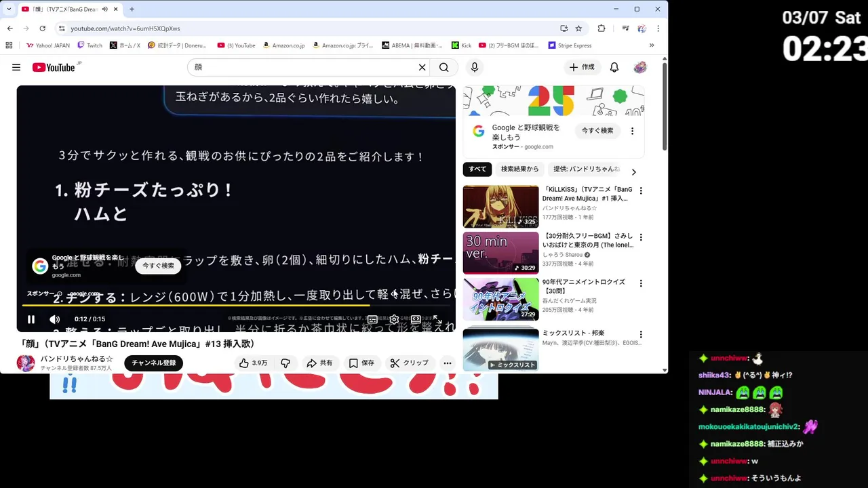Select the 検索結果から filter chip
This screenshot has width=868, height=488.
click(520, 169)
